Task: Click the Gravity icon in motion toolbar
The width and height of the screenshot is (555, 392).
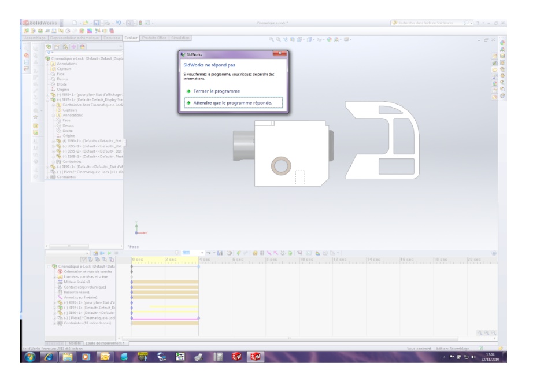Action: click(x=290, y=253)
